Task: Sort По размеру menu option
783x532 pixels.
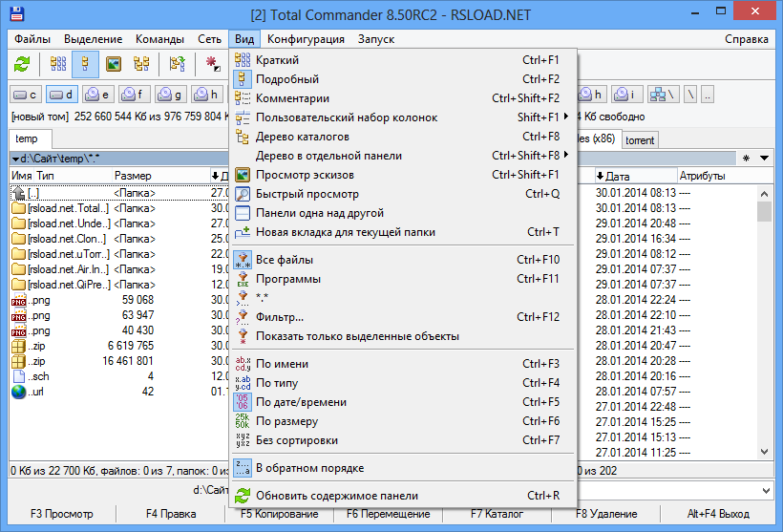Action: pos(403,421)
